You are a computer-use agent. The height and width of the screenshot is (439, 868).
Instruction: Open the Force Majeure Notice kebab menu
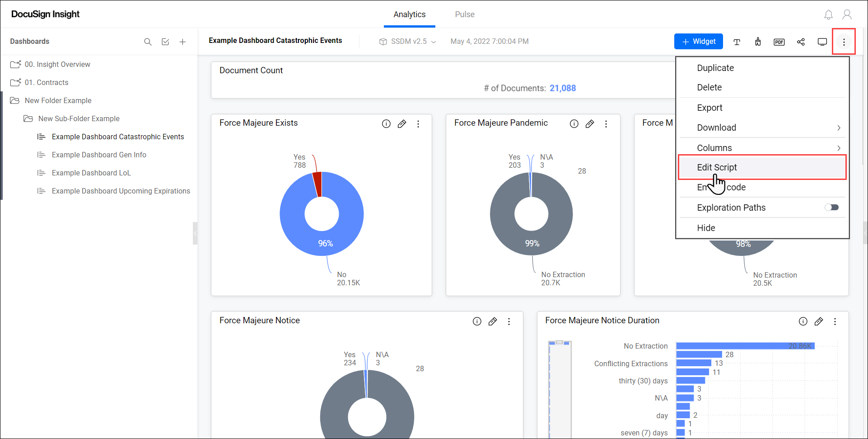point(509,321)
